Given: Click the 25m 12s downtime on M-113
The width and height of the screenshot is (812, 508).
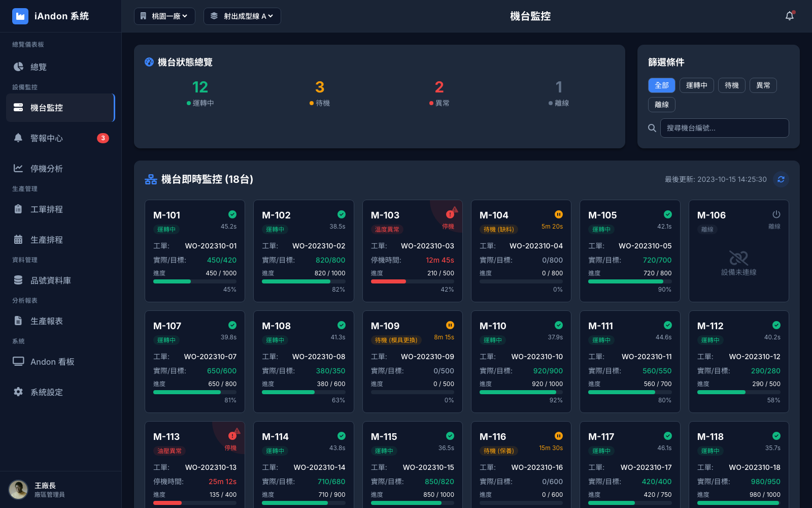Looking at the screenshot, I should (222, 482).
